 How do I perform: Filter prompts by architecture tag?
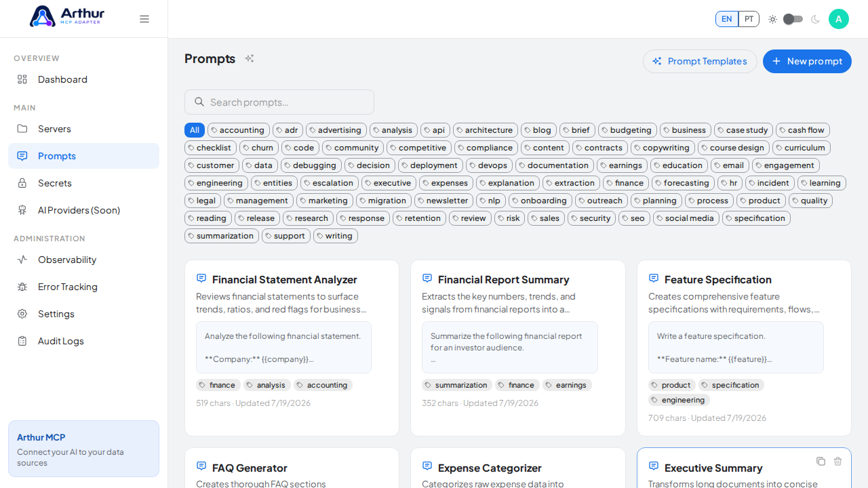pyautogui.click(x=486, y=130)
